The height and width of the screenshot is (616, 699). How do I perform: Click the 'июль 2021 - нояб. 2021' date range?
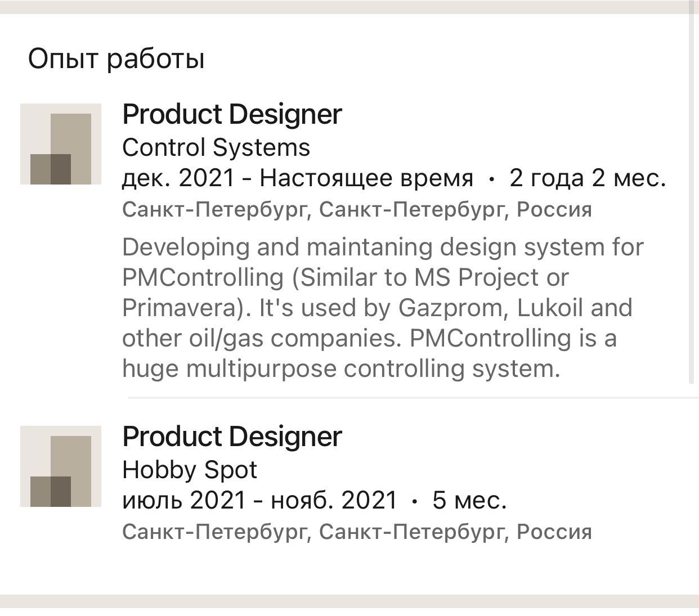[259, 500]
